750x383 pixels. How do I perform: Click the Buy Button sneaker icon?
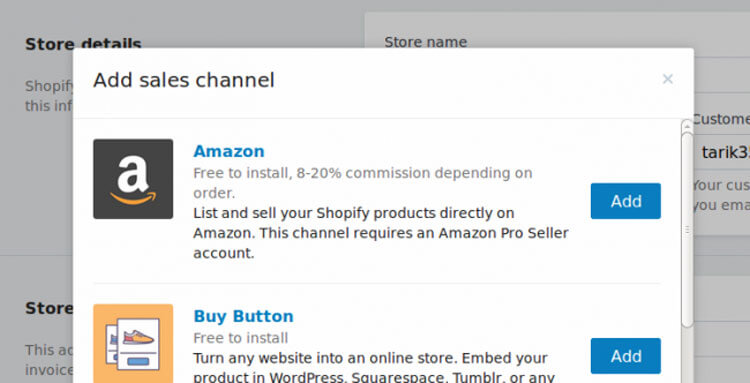tap(133, 343)
